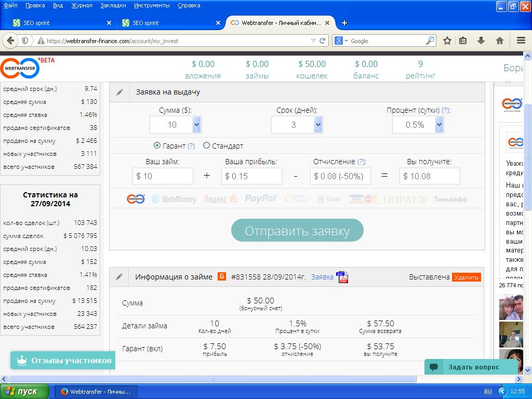
Task: Click the orange G guarantee badge
Action: (x=221, y=276)
